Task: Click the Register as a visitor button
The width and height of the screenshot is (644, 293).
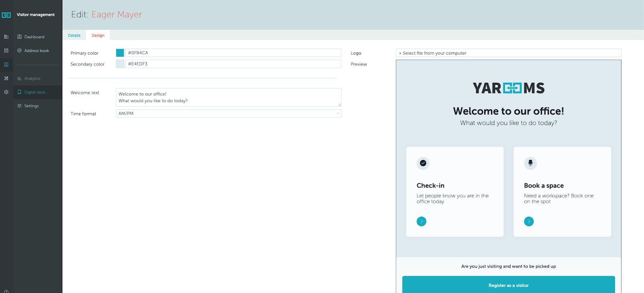Action: click(508, 285)
